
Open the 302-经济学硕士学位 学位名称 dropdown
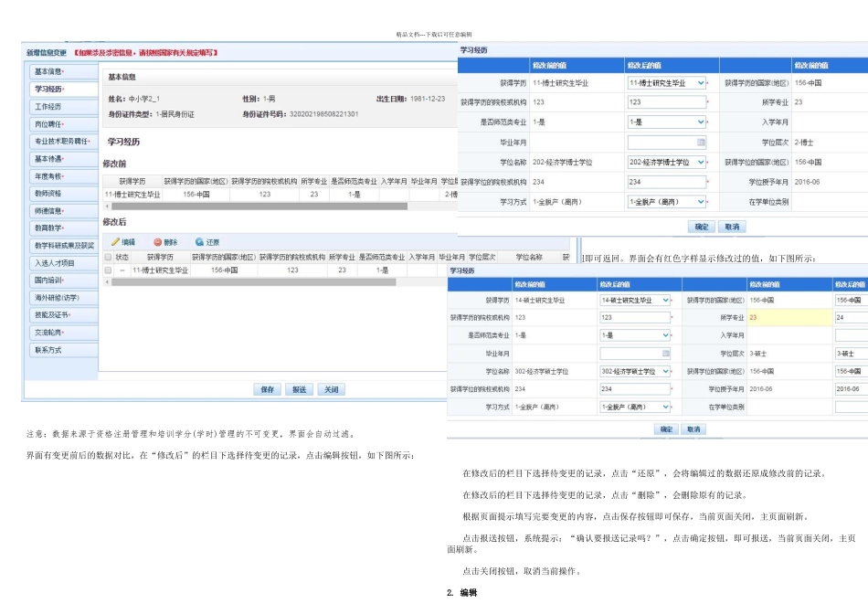coord(666,371)
